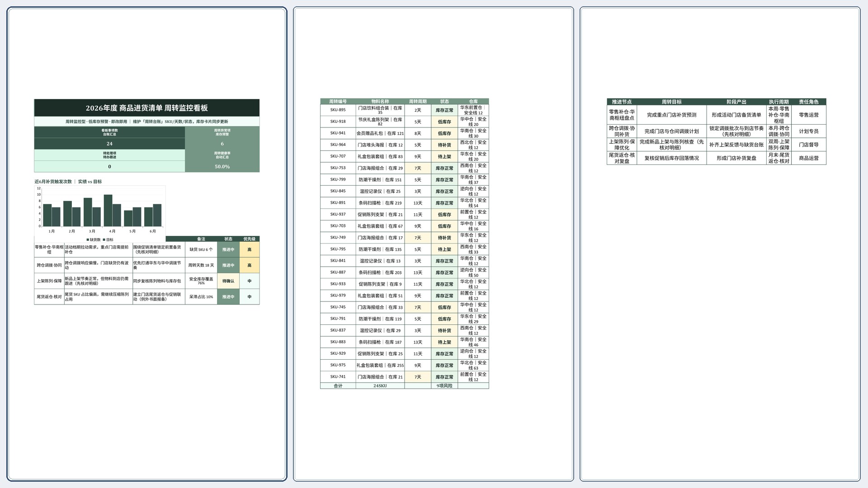Click the 周转天数 18 天 cell
Image resolution: width=868 pixels, height=488 pixels.
pos(201,265)
